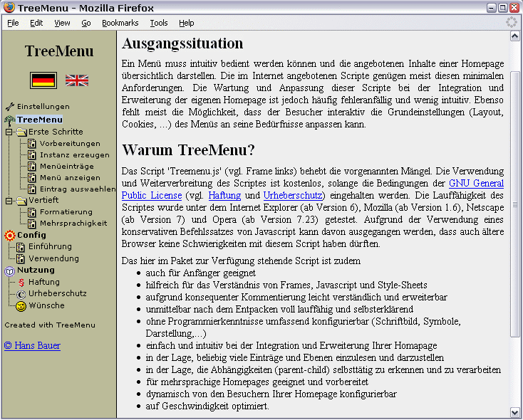This screenshot has width=523, height=420.
Task: Click the Created with TreeMenu text
Action: point(50,325)
